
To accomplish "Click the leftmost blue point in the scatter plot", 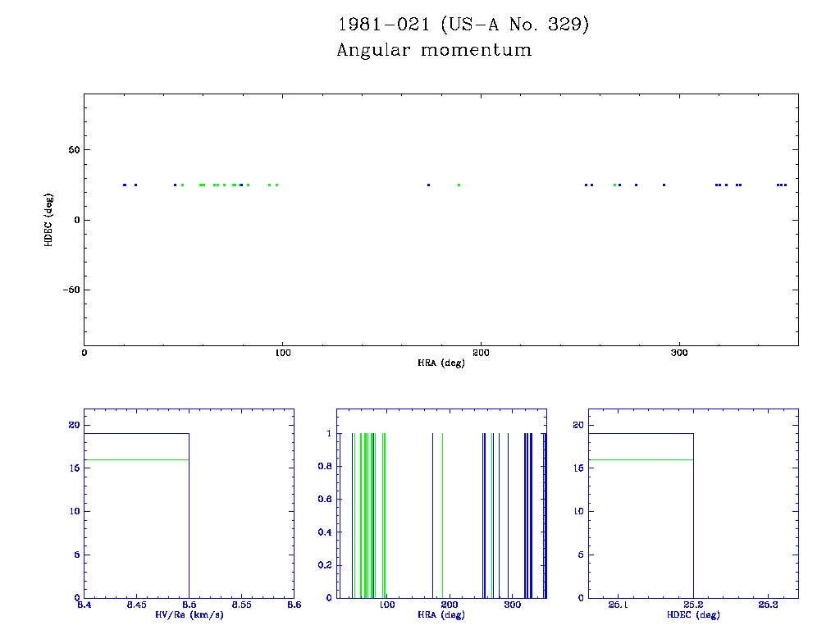I will coord(124,185).
